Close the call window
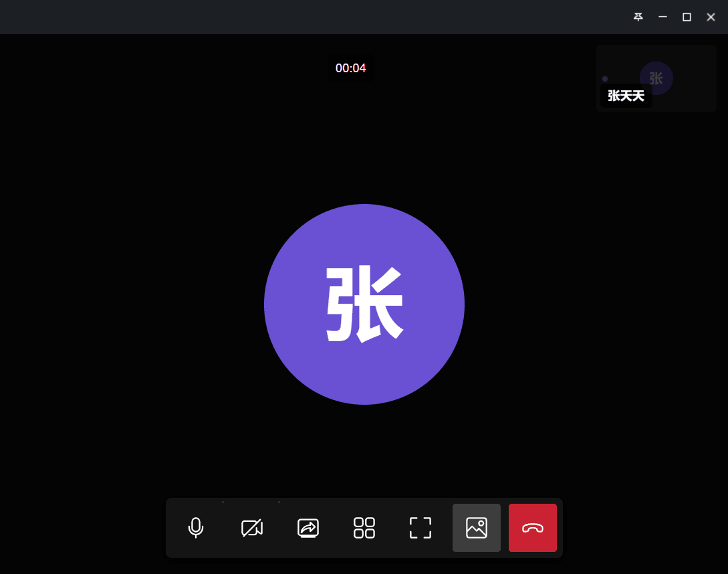The width and height of the screenshot is (728, 574). 711,17
